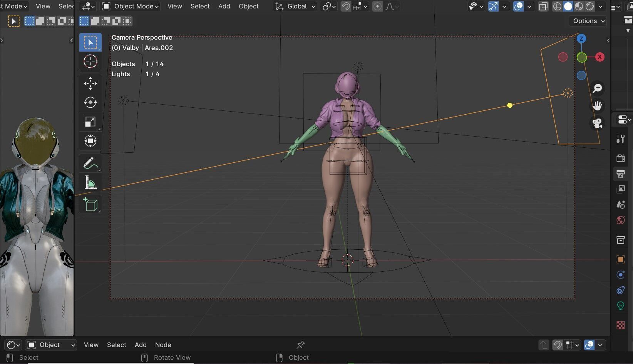Open the Global transform orientation dropdown
This screenshot has width=633, height=364.
295,7
